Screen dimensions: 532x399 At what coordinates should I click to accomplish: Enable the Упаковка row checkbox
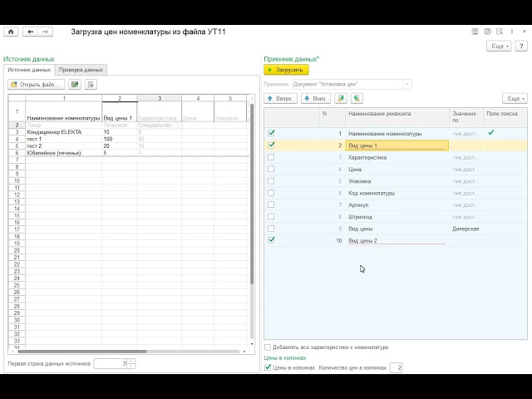[x=271, y=181]
